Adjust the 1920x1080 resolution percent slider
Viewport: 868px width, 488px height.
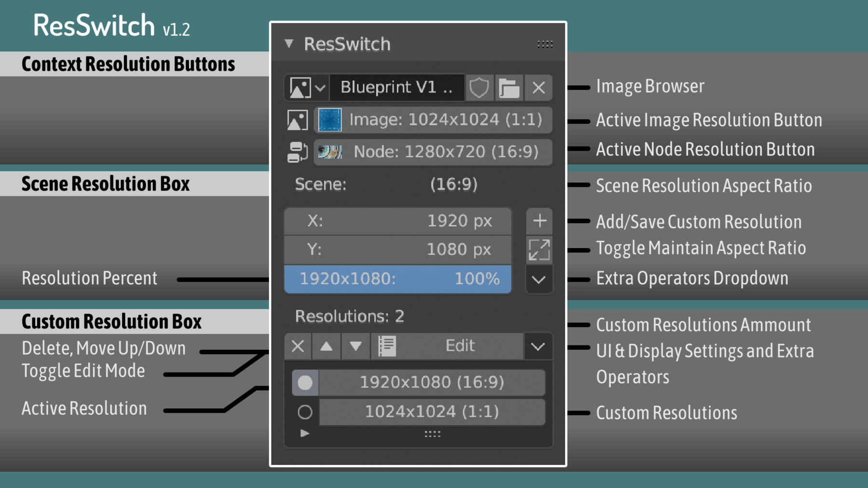(398, 279)
